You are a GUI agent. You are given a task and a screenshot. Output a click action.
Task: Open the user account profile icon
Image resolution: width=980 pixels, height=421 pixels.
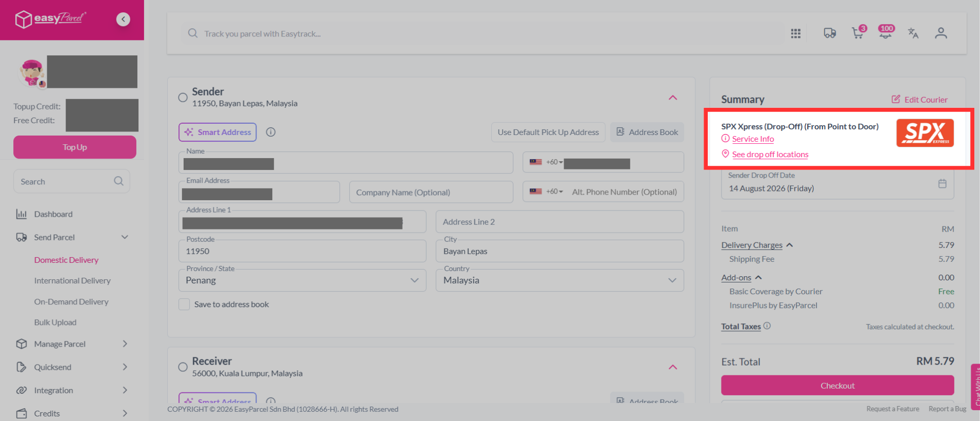pos(941,33)
